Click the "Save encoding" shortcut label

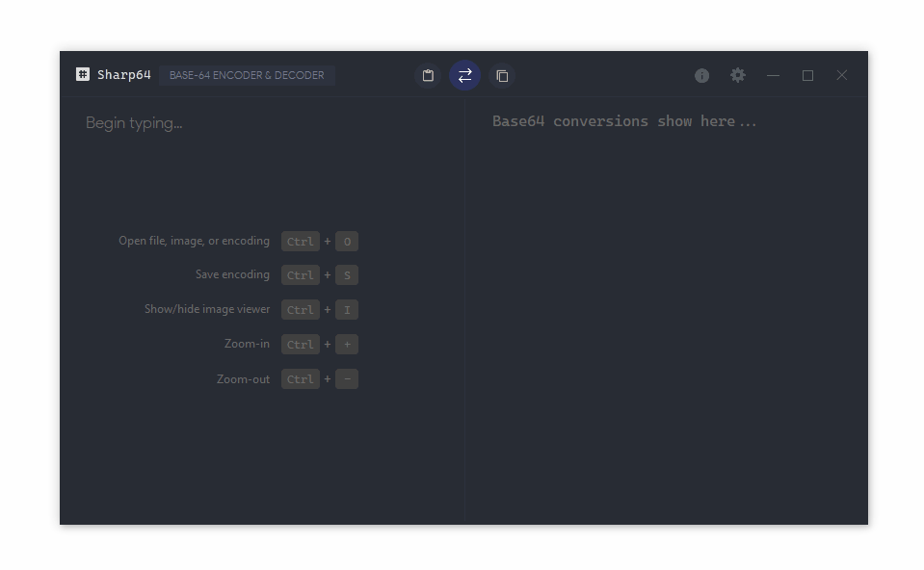[x=232, y=274]
